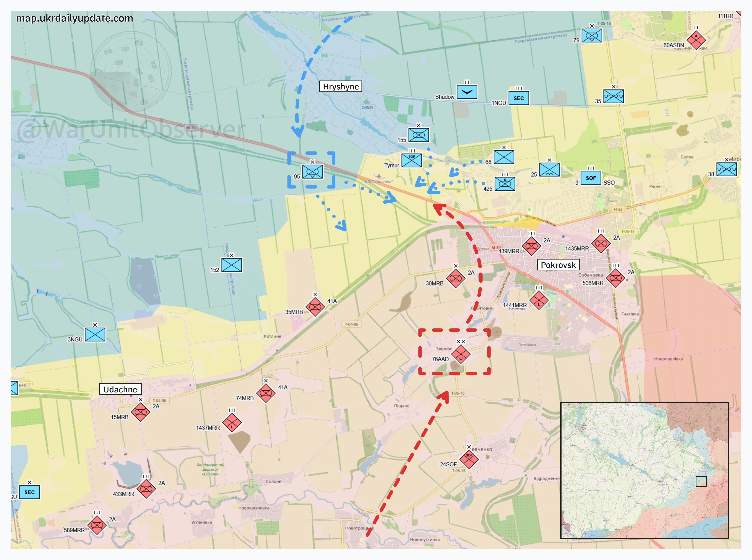Click the 79 brigade unit icon
Screen dimensions: 752x560
click(592, 36)
